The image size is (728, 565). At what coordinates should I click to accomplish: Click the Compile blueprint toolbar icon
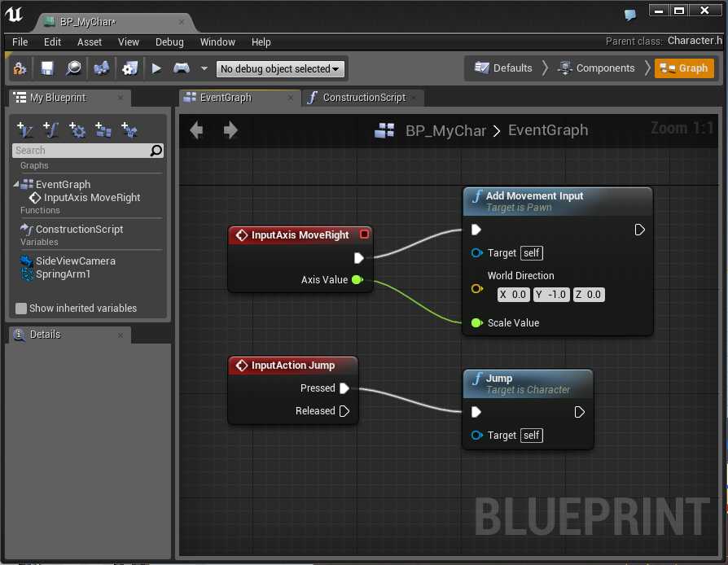20,68
